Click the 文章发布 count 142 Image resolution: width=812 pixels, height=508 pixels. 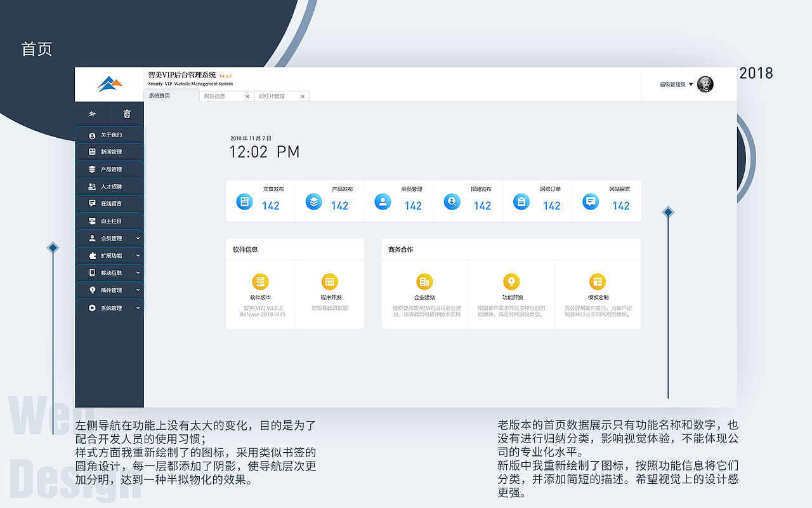pyautogui.click(x=271, y=206)
